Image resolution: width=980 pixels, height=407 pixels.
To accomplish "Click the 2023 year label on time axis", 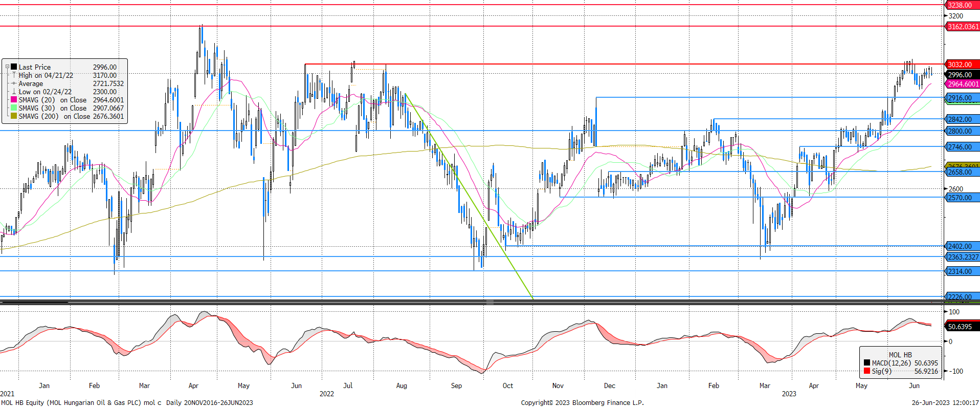I will pyautogui.click(x=789, y=394).
